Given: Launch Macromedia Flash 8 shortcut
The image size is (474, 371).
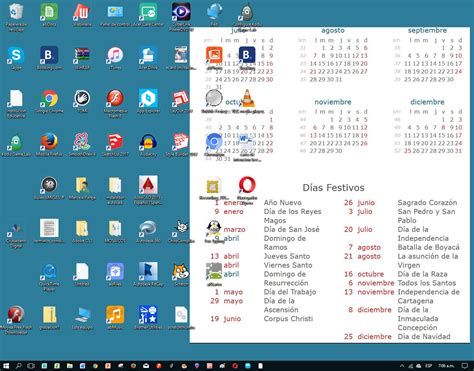Looking at the screenshot, I should point(115,98).
